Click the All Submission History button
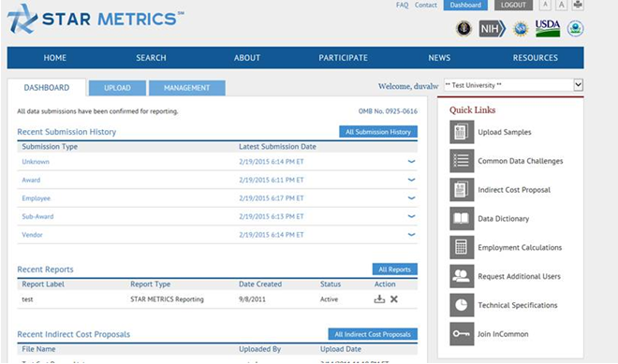 click(x=378, y=132)
